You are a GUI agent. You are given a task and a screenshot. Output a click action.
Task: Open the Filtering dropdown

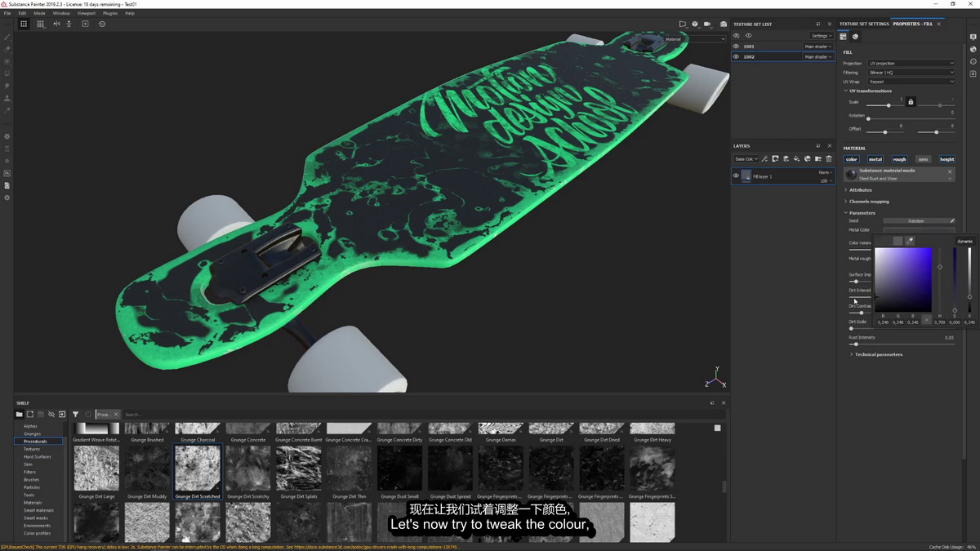(911, 72)
